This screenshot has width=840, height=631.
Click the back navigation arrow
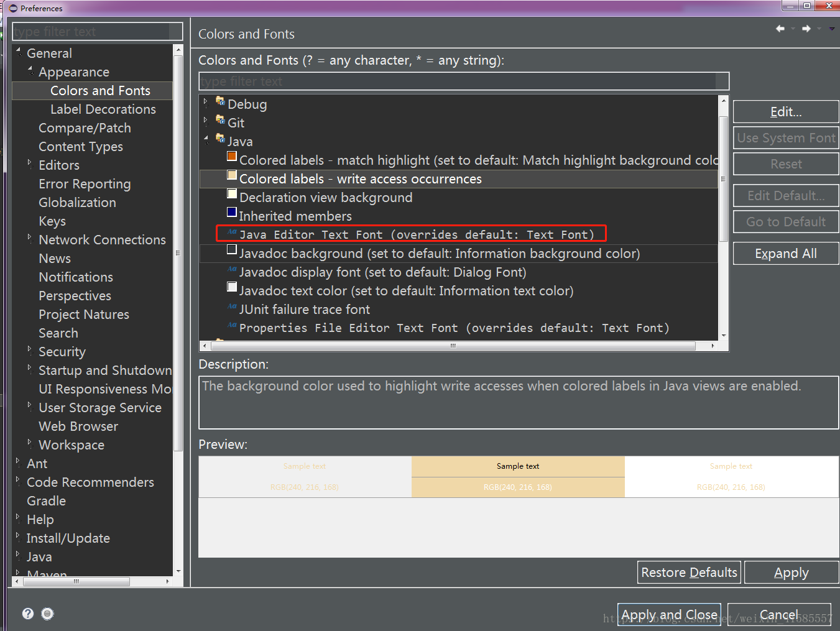pyautogui.click(x=780, y=29)
